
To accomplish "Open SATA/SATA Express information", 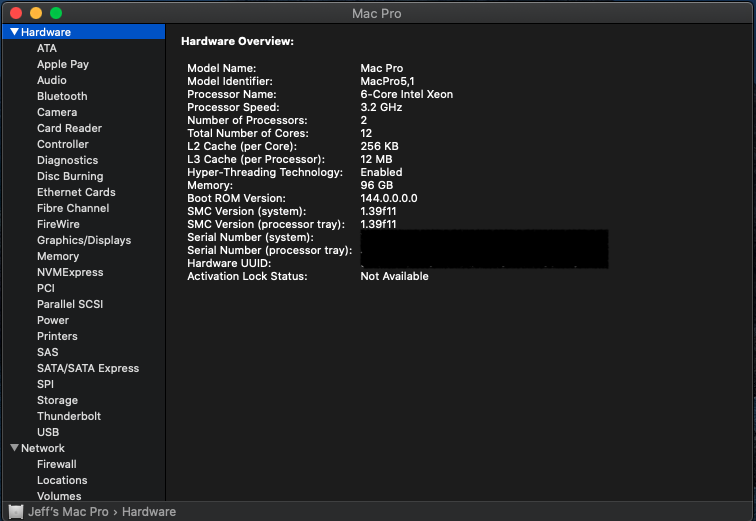I will 88,368.
